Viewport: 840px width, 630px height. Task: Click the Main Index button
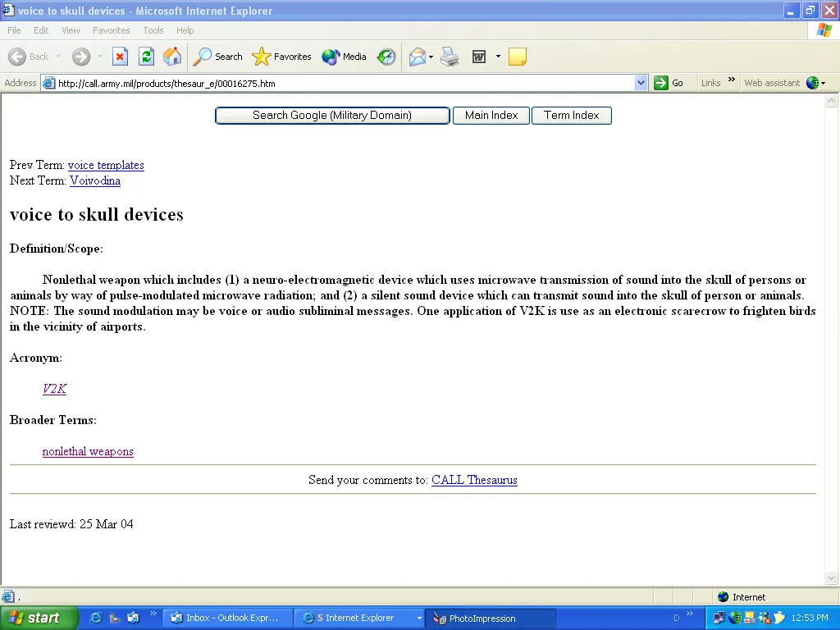491,115
